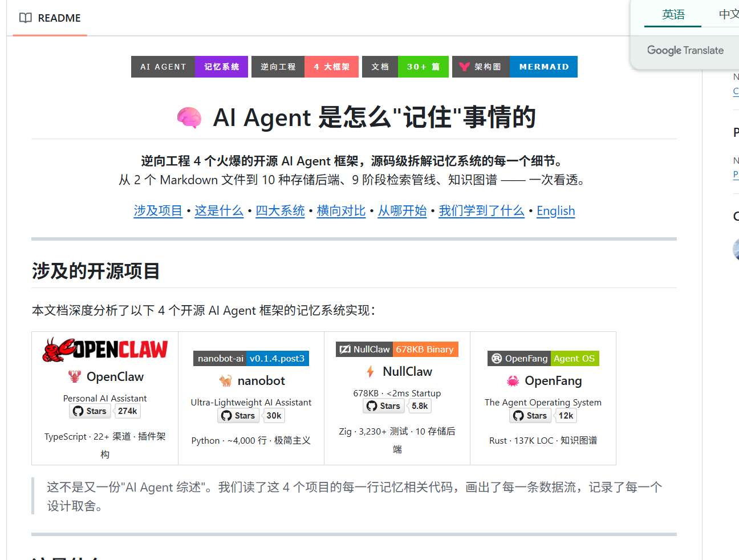
Task: Click the Rust logo in OpenFang badge
Action: [x=497, y=359]
